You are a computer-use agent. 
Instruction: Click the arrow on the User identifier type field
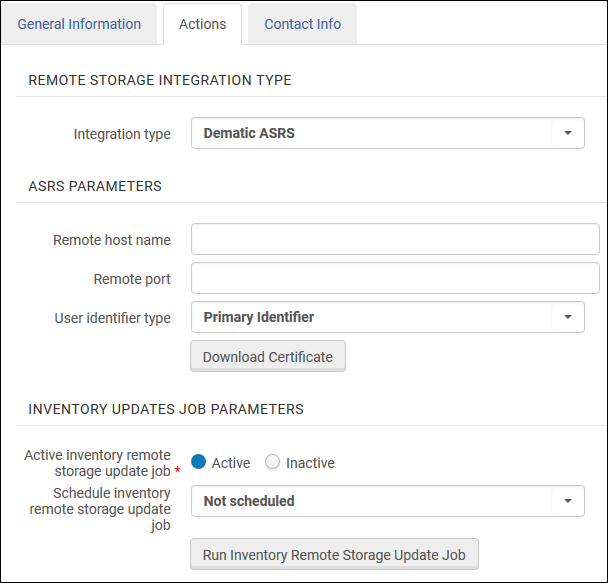pos(568,317)
